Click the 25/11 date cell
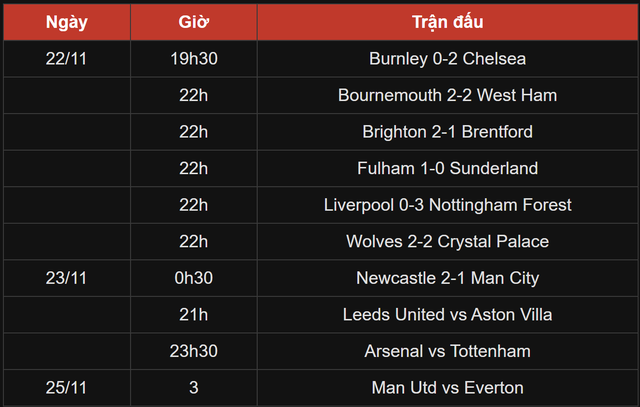Screen dimensions: 640x407 (66, 387)
